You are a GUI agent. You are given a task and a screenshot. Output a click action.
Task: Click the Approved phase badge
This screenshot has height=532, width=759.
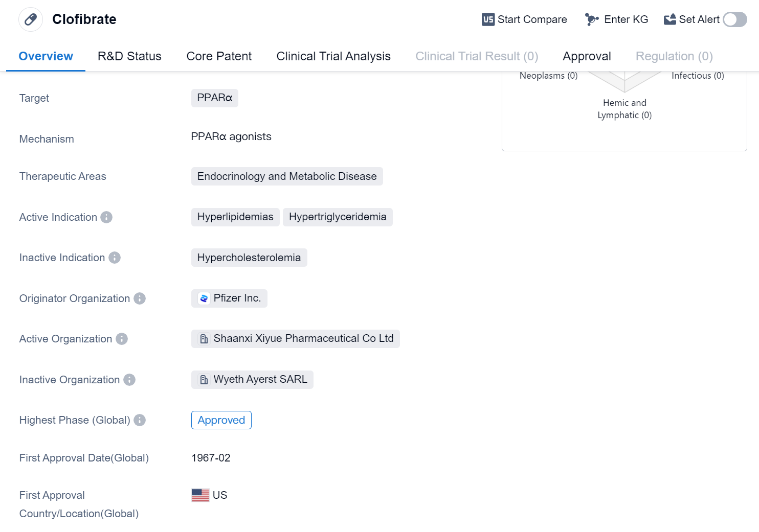click(221, 420)
